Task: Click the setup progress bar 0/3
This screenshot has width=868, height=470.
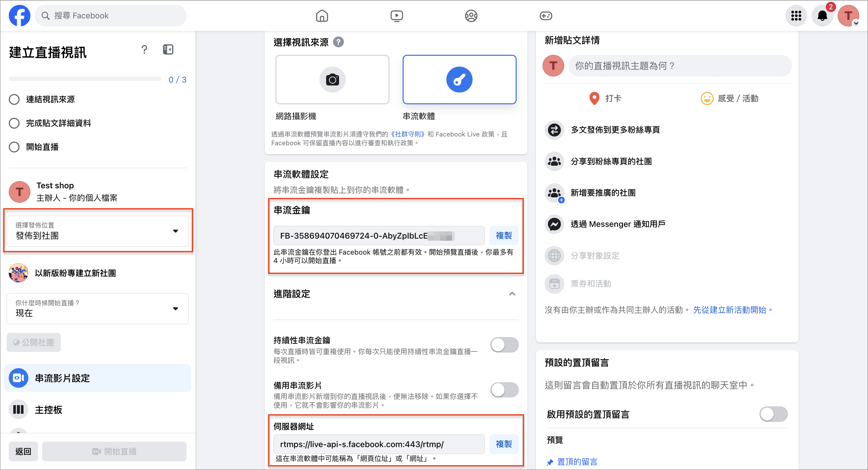Action: pyautogui.click(x=85, y=79)
